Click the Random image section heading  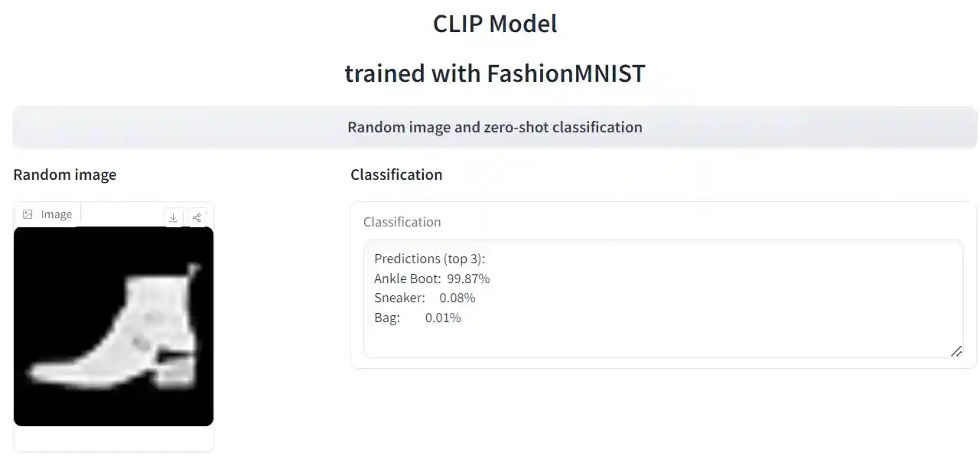point(65,174)
